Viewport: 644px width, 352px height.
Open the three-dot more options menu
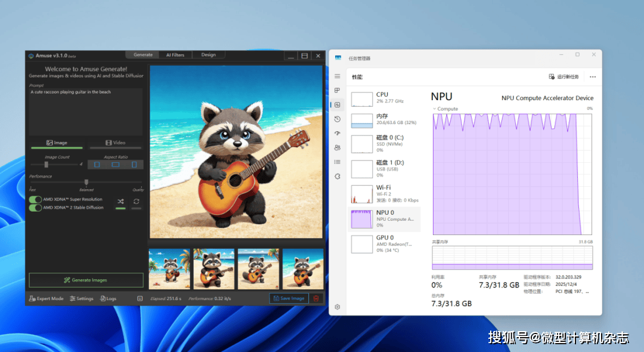click(592, 77)
